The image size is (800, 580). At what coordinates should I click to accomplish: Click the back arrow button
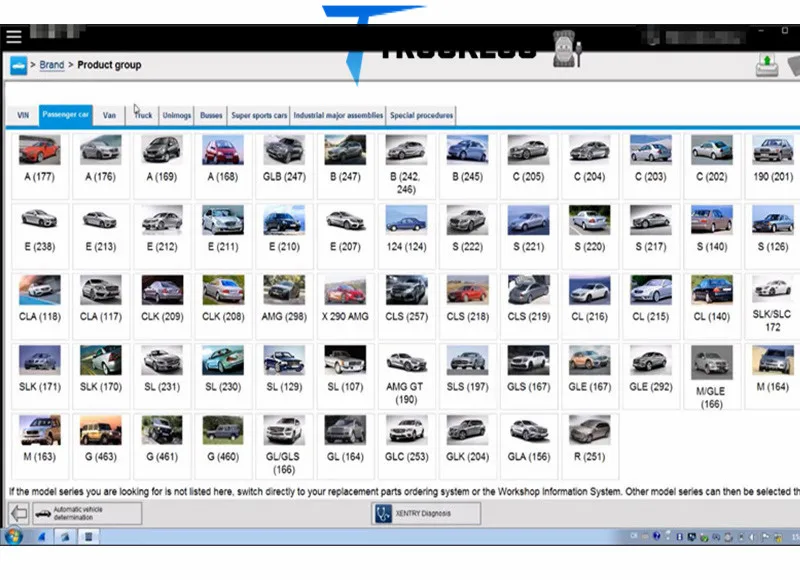(19, 513)
